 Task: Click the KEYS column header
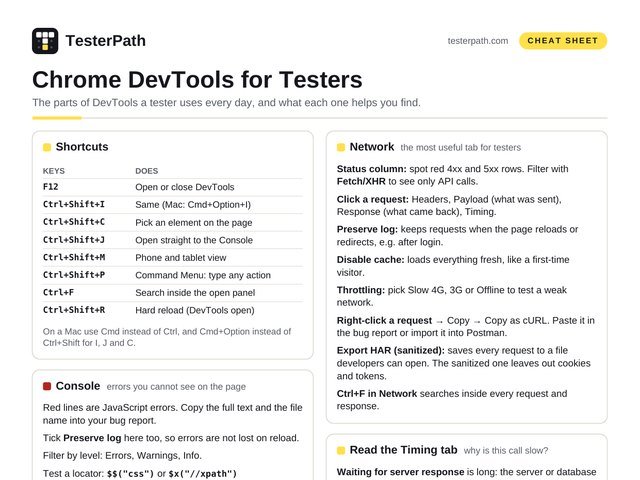click(x=54, y=171)
